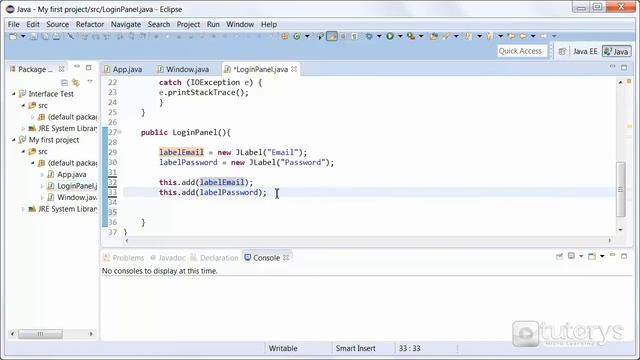Click the New Java Class icon

pos(297,37)
